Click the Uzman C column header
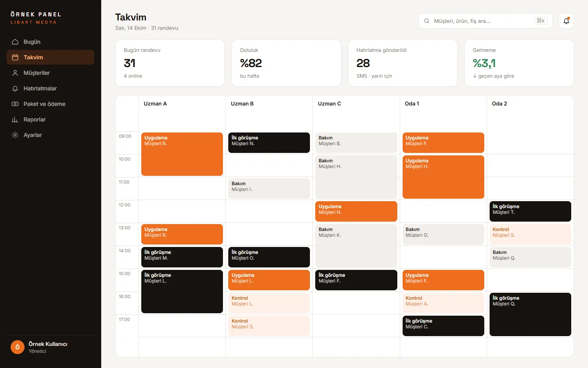The width and height of the screenshot is (588, 368). click(330, 103)
